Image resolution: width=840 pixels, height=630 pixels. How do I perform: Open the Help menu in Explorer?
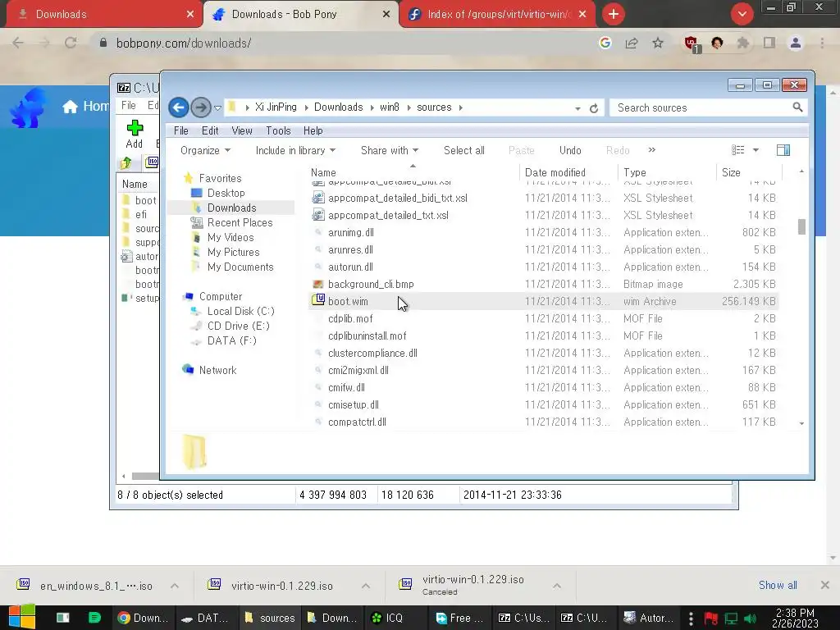click(313, 130)
